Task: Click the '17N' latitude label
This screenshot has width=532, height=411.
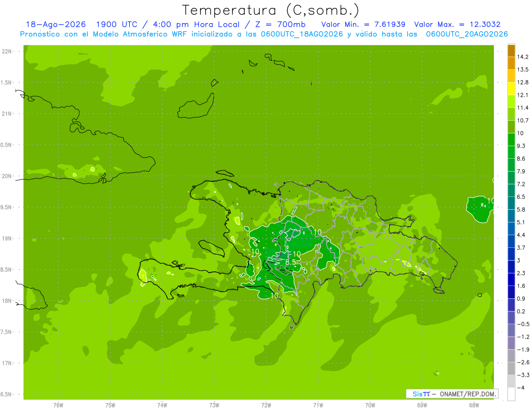Action: click(7, 363)
